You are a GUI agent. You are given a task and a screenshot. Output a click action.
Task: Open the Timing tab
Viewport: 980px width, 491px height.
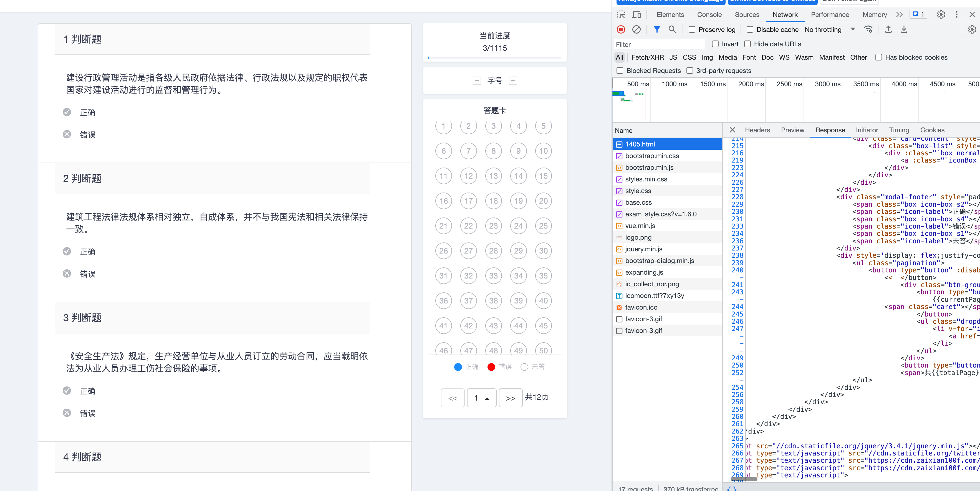[899, 130]
